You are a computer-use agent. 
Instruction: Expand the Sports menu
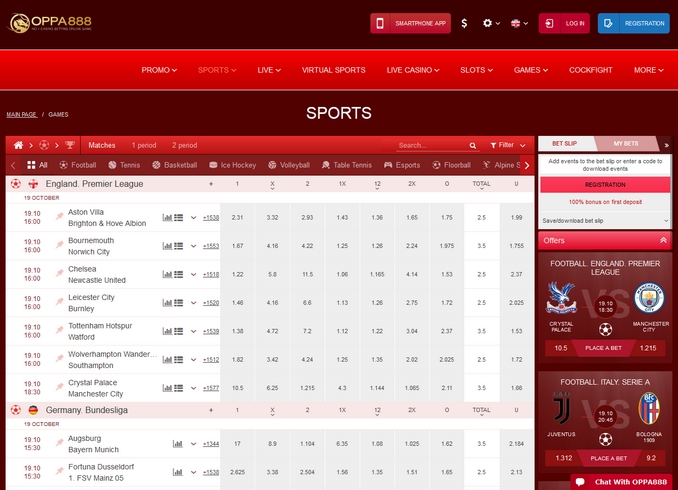point(217,70)
